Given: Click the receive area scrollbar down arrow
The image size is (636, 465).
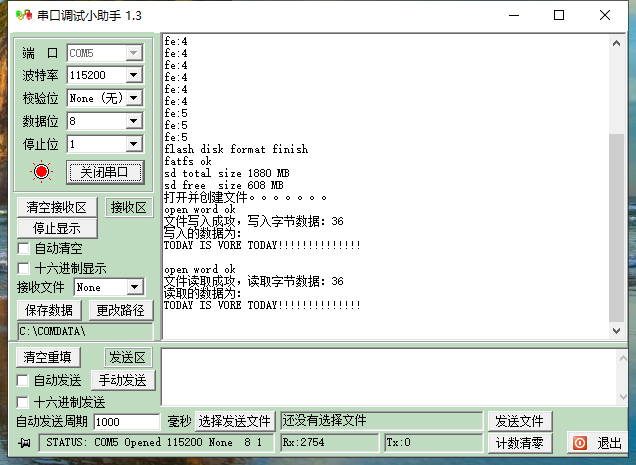Looking at the screenshot, I should [x=616, y=331].
